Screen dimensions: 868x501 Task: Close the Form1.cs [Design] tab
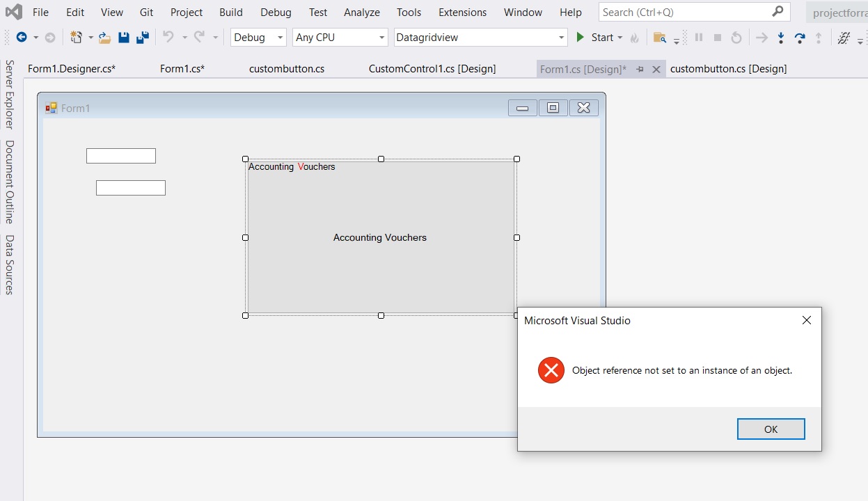coord(656,69)
